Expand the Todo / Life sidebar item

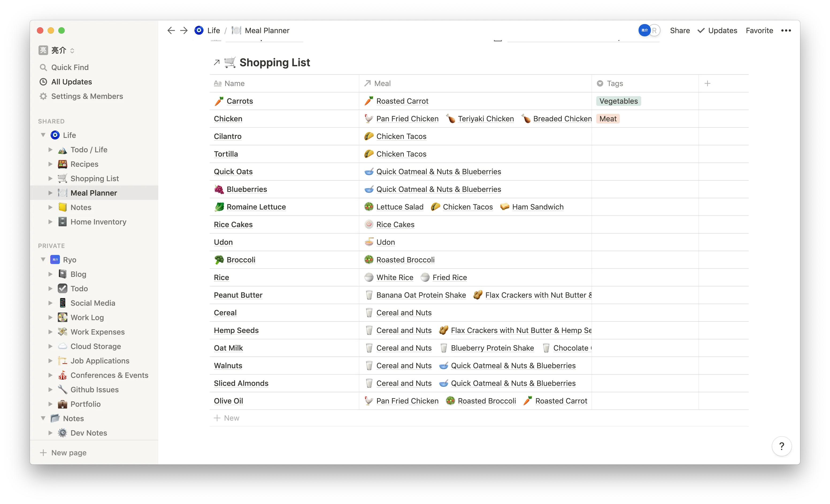[51, 149]
